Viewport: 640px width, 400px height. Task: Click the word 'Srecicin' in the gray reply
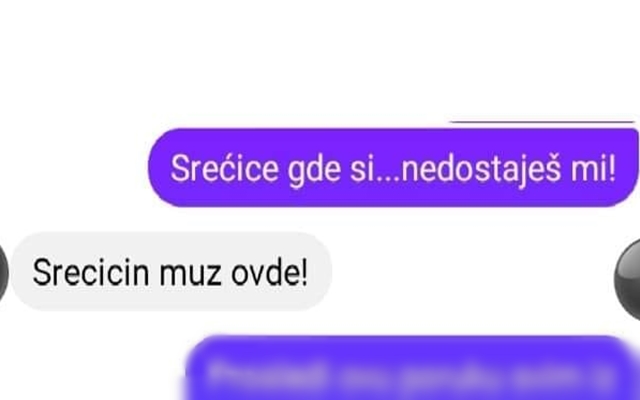(x=91, y=273)
